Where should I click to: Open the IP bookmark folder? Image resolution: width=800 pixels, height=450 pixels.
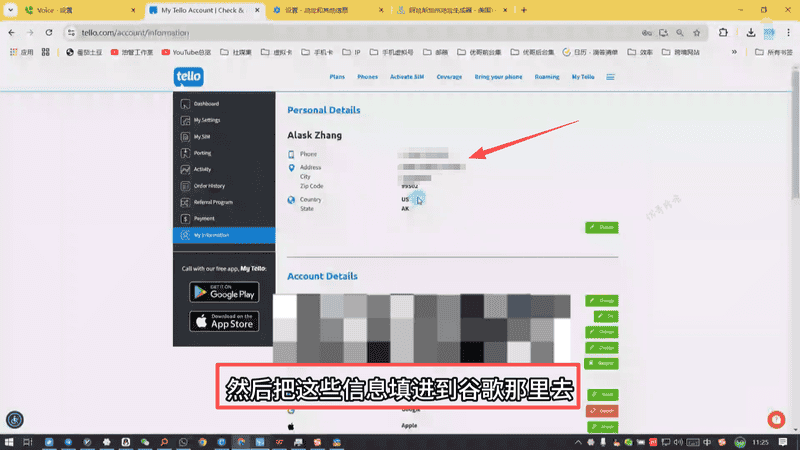[352, 52]
